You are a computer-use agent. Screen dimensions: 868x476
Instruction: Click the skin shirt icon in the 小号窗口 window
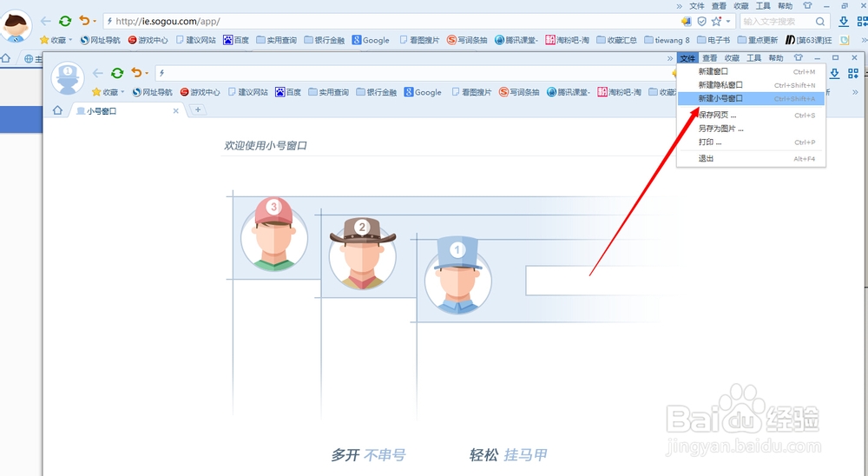(798, 57)
